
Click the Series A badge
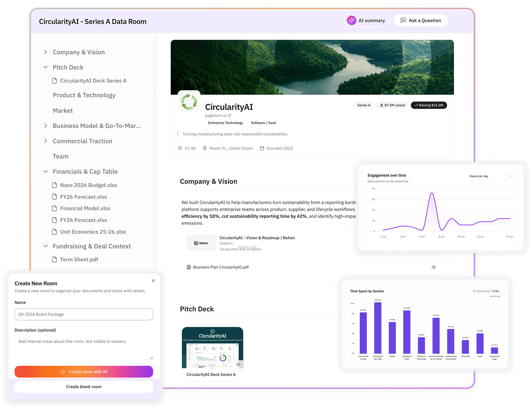364,105
